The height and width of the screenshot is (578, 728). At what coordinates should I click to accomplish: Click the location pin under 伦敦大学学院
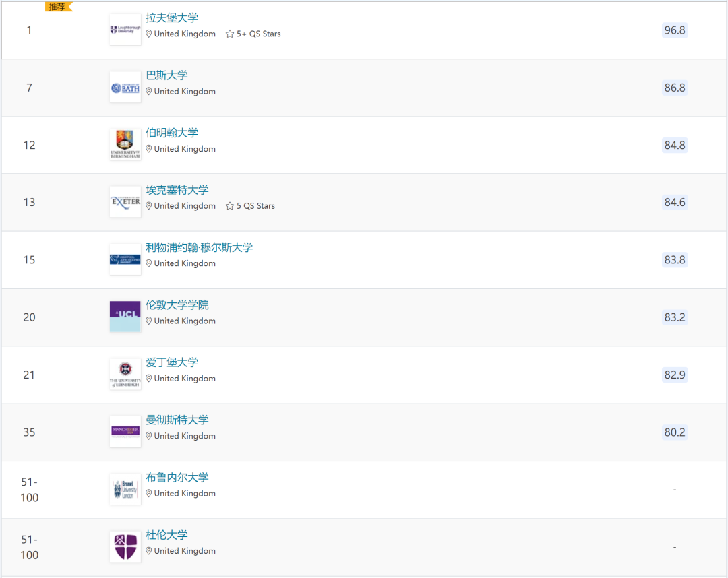coord(148,321)
